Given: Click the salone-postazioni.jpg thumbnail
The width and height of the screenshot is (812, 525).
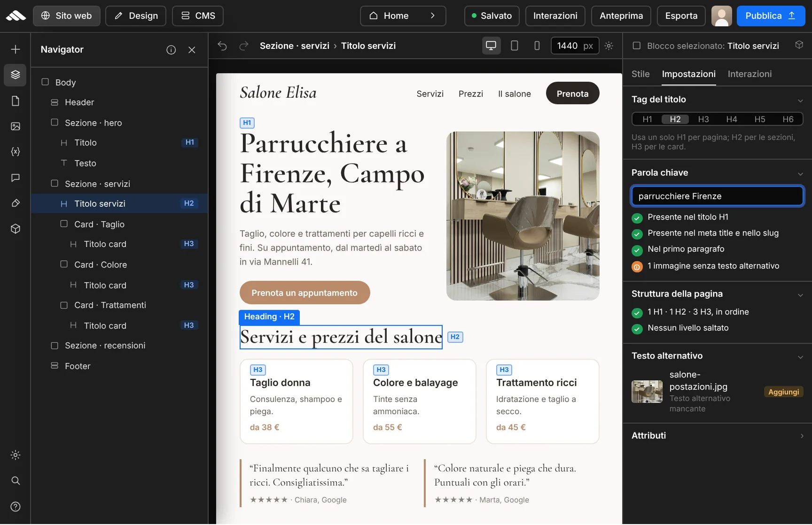Looking at the screenshot, I should pyautogui.click(x=647, y=392).
